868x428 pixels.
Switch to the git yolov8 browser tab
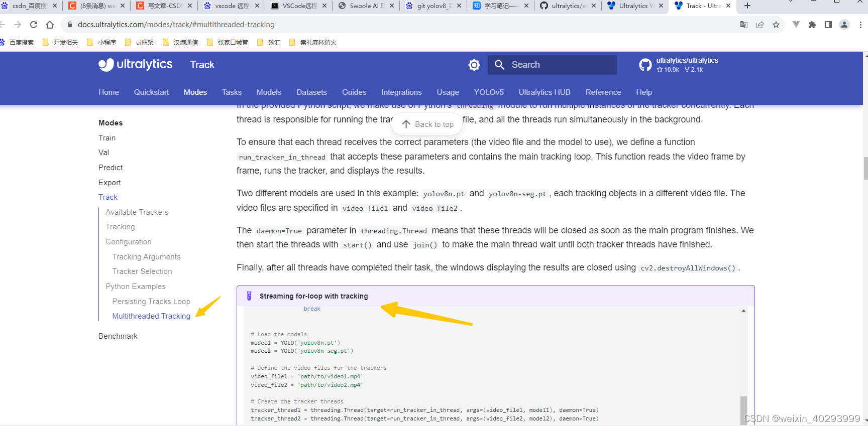click(x=433, y=6)
